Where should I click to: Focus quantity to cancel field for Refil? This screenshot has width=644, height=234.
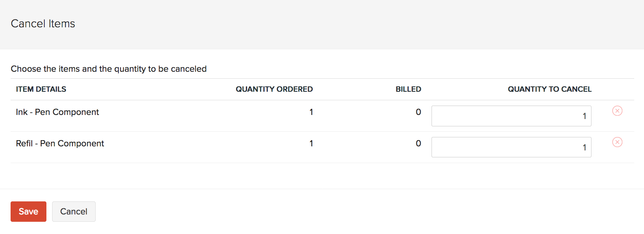511,147
